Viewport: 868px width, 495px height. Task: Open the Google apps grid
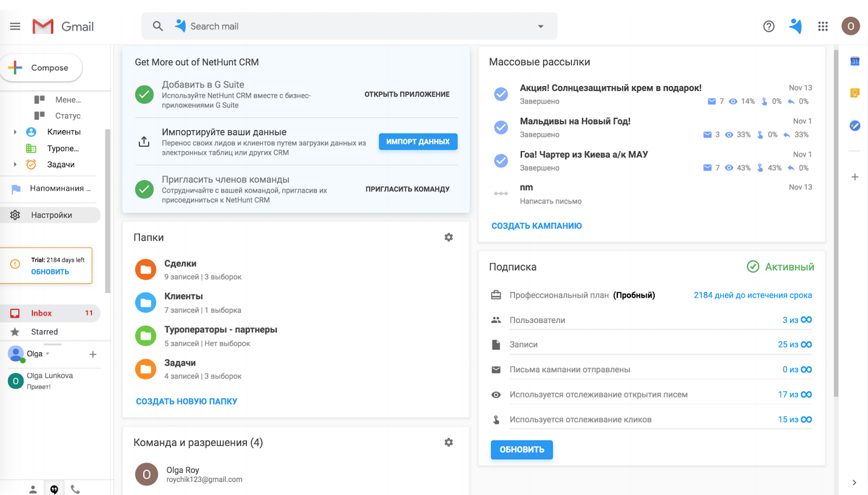pos(823,26)
